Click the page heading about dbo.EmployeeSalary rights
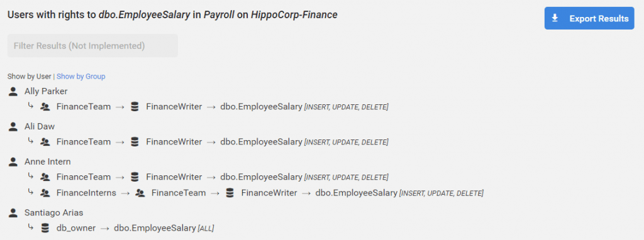644x240 pixels. pyautogui.click(x=172, y=15)
